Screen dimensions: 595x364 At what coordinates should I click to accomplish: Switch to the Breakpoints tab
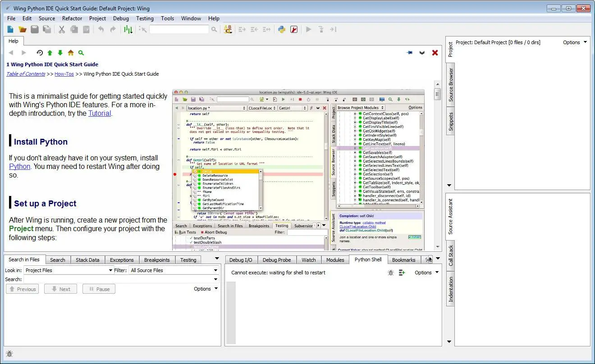(157, 260)
